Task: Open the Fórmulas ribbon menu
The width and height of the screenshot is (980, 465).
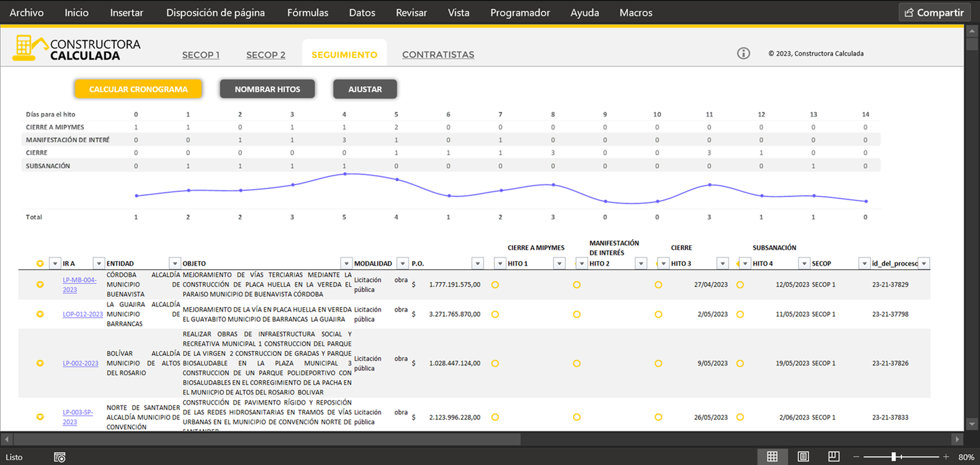Action: click(307, 12)
